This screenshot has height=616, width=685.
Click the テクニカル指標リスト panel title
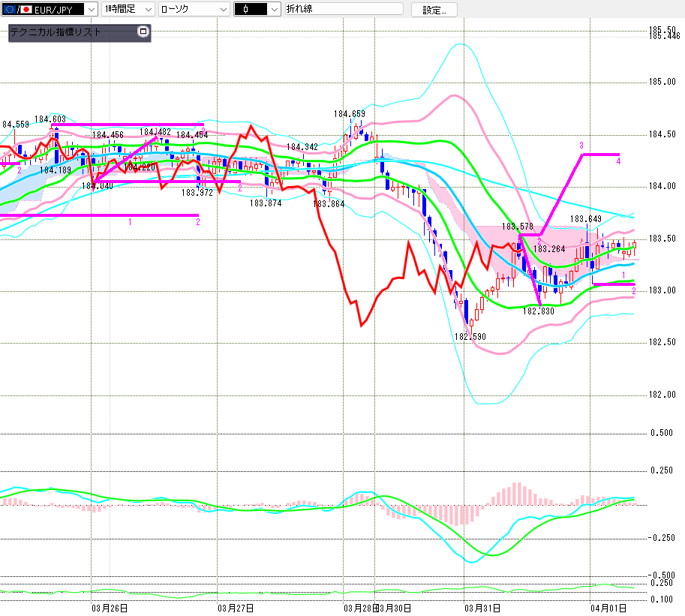56,32
